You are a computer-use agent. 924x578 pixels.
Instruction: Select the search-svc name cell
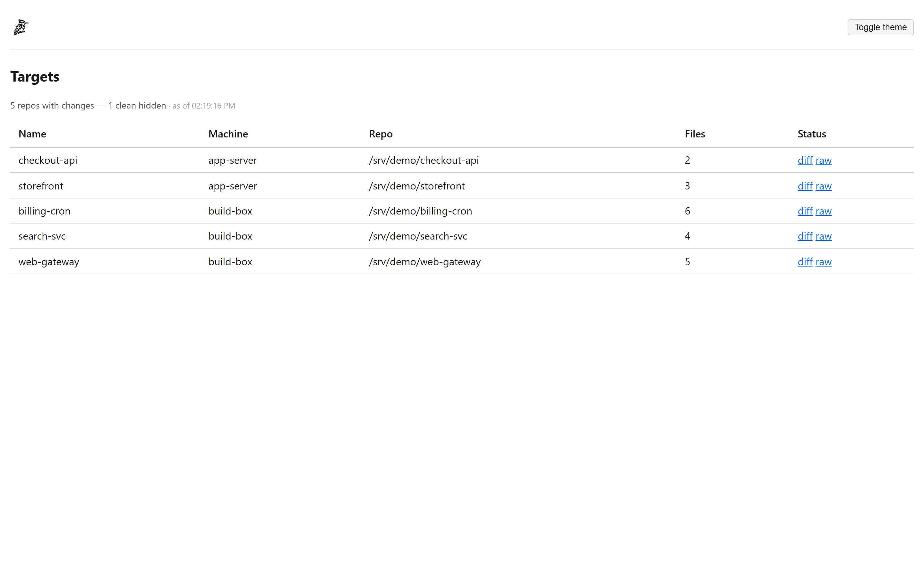(42, 236)
